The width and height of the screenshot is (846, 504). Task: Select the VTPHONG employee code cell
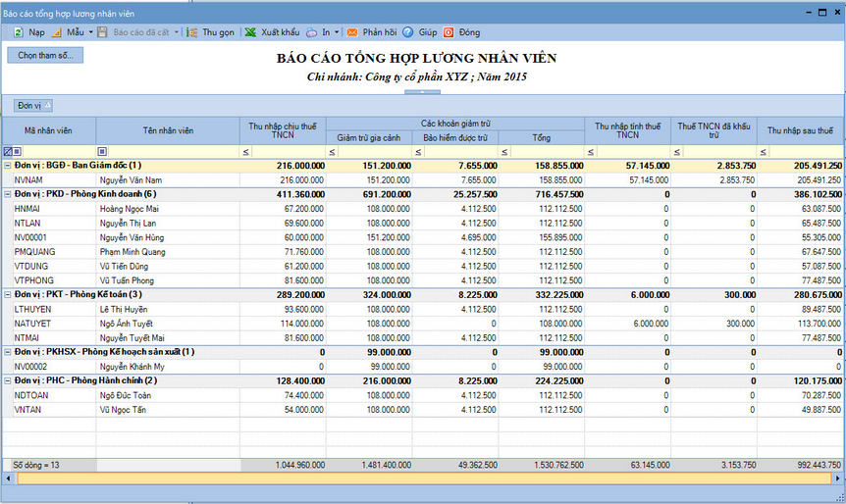point(54,280)
